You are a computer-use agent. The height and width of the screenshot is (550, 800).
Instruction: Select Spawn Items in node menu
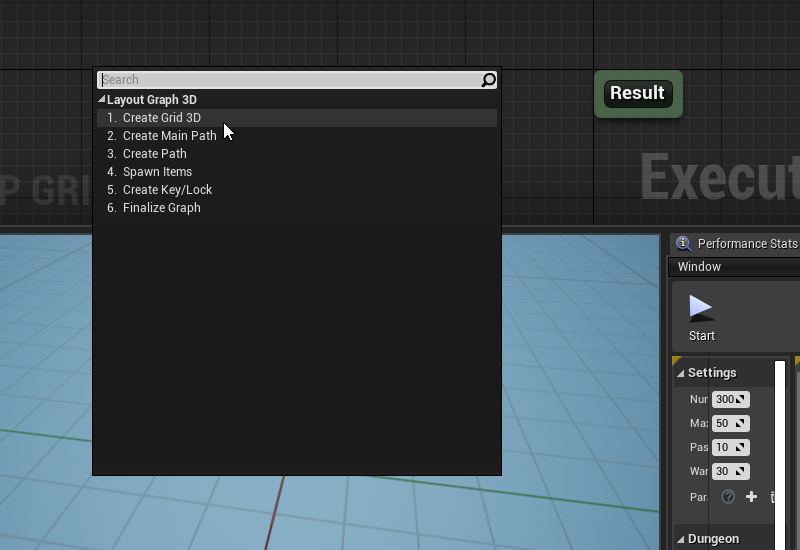[x=157, y=172]
